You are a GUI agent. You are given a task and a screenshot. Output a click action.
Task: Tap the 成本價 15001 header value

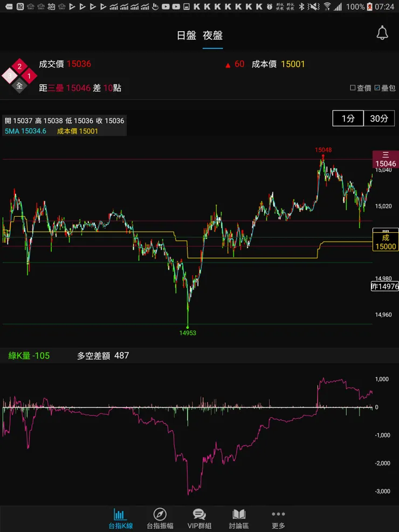[x=278, y=64]
